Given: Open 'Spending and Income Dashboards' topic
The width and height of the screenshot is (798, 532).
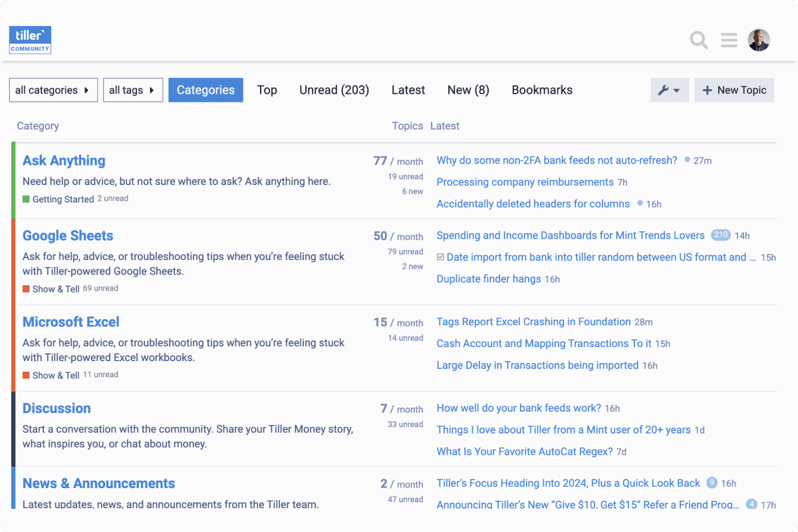Looking at the screenshot, I should click(570, 235).
